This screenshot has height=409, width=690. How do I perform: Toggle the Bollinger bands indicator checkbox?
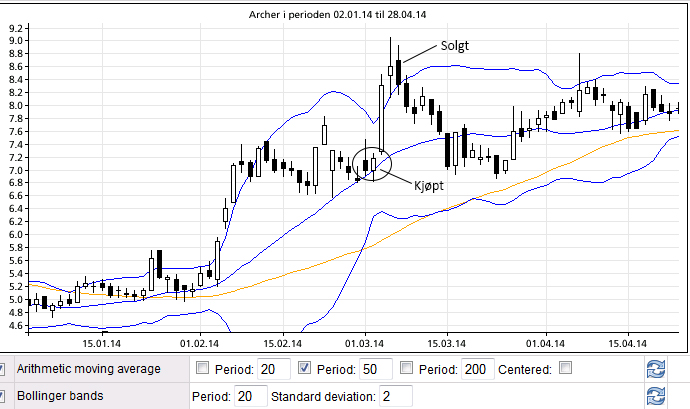(3, 395)
